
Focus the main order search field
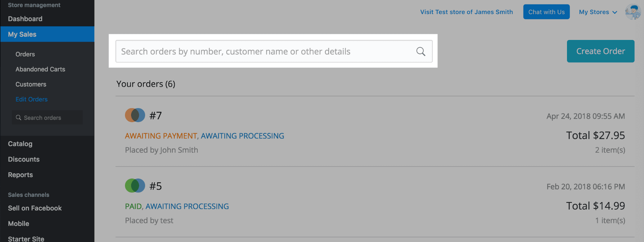(264, 52)
